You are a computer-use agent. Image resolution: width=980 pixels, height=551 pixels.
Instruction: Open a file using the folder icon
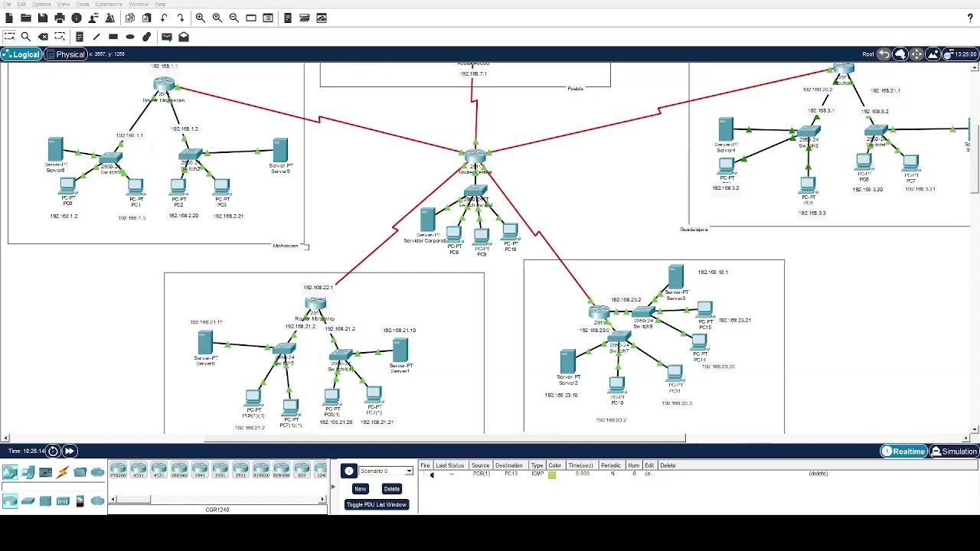click(x=26, y=18)
